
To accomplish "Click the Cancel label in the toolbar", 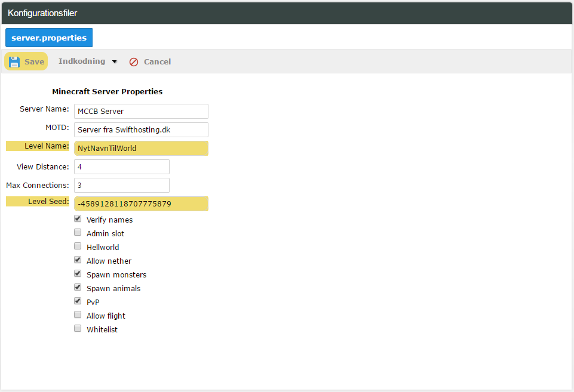I will point(157,62).
